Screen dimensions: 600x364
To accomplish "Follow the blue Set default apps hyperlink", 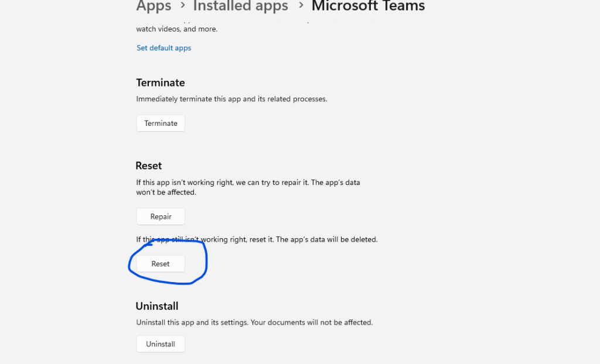I will [163, 47].
